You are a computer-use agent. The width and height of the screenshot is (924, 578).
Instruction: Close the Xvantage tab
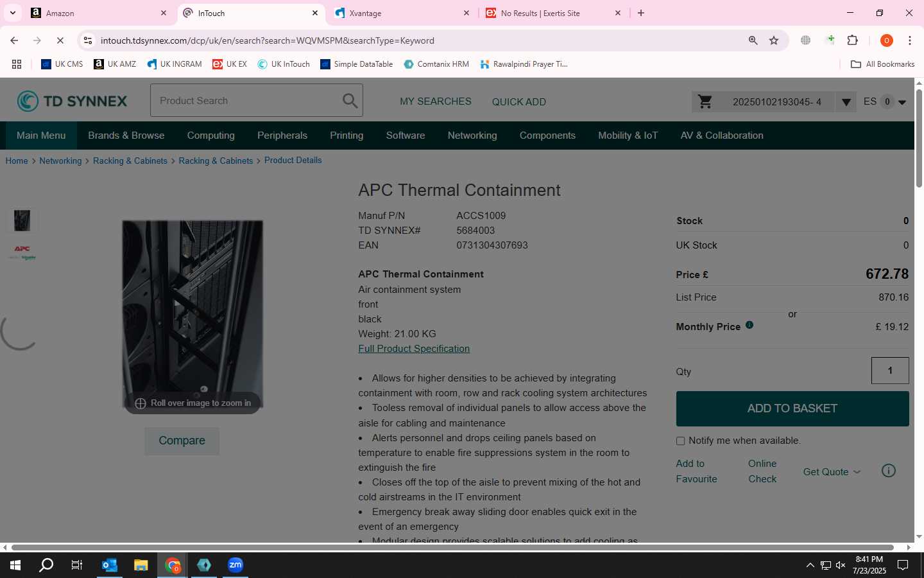click(x=466, y=13)
